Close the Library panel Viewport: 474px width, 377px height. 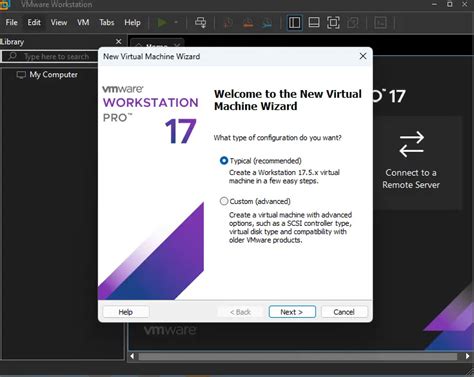(118, 42)
